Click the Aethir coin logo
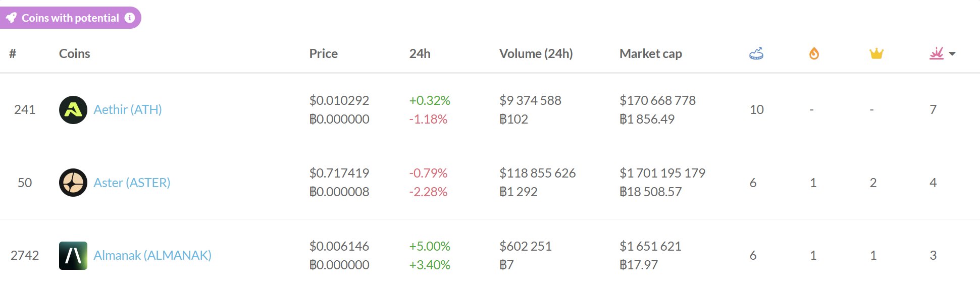The width and height of the screenshot is (980, 291). (x=73, y=110)
